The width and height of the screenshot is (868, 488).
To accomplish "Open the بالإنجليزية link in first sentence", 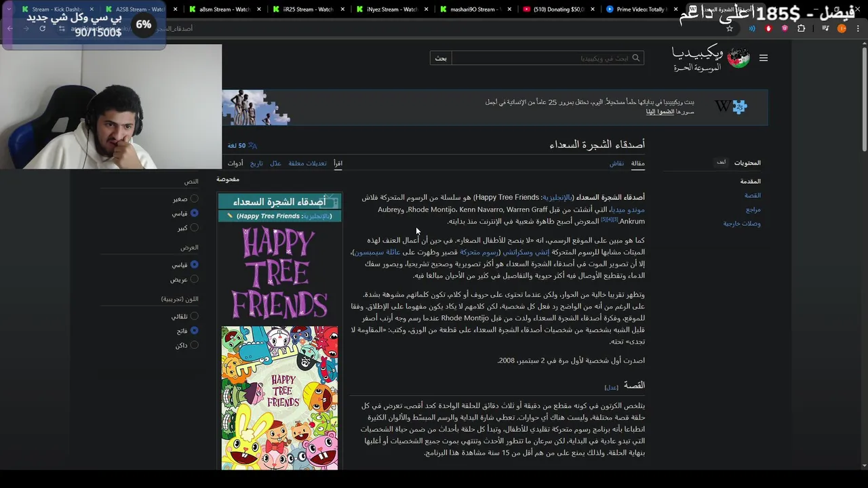I will click(557, 197).
